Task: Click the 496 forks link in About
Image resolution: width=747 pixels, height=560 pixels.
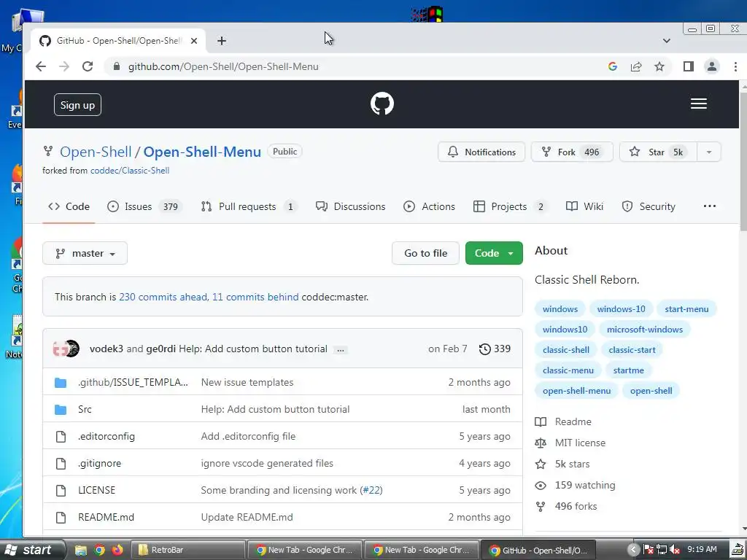Action: tap(566, 506)
